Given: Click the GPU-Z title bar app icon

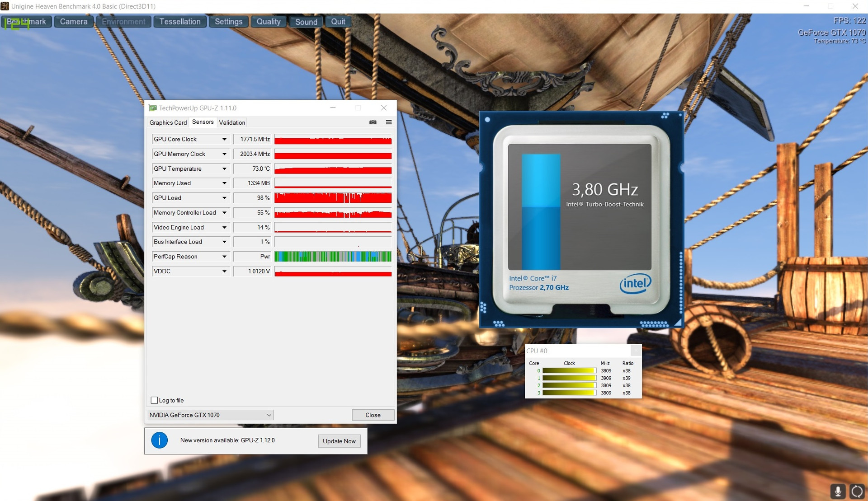Looking at the screenshot, I should click(x=153, y=108).
